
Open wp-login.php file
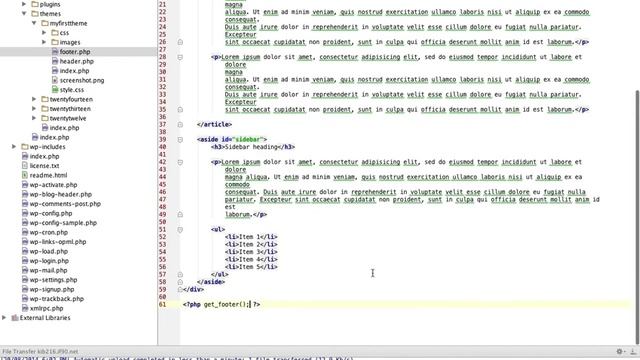[x=49, y=261]
